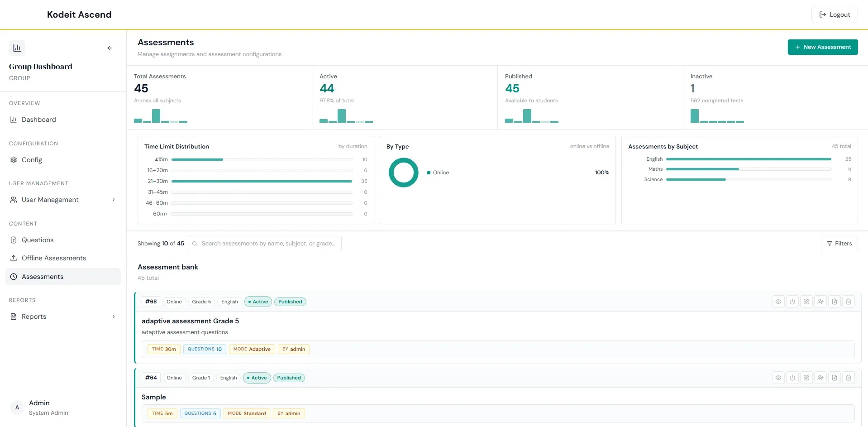
Task: Download file for assessment #68
Action: 835,302
